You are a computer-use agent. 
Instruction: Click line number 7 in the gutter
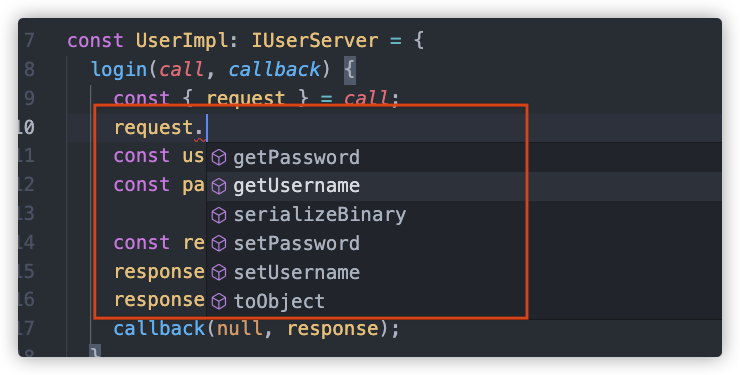[29, 41]
